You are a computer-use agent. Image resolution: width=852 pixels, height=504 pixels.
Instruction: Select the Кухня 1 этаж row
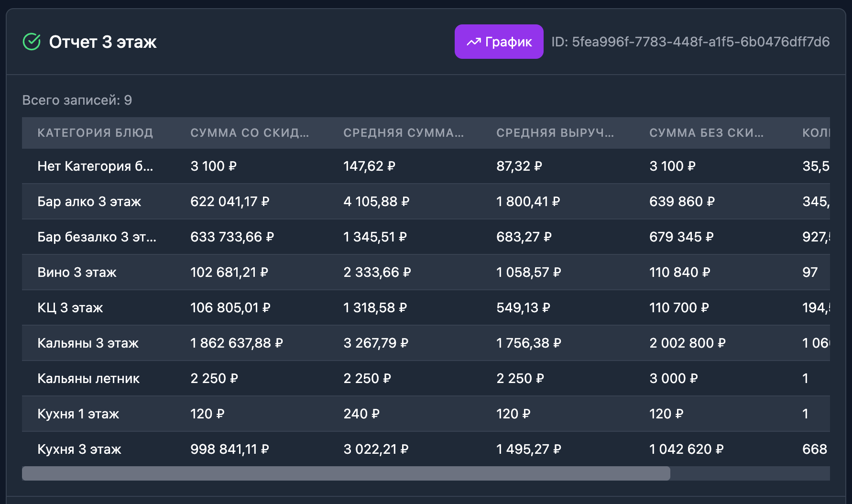click(78, 414)
